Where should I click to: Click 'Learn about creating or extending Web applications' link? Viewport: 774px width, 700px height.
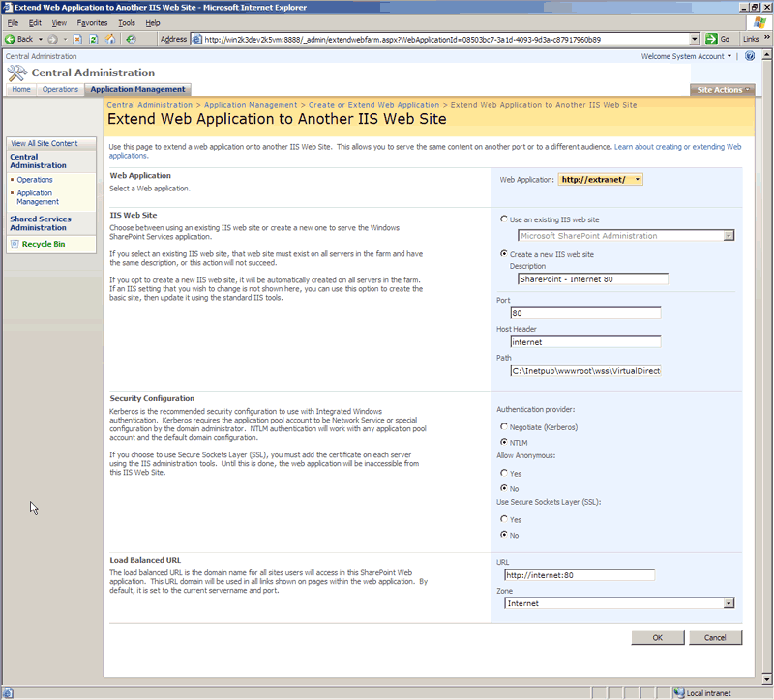click(677, 147)
